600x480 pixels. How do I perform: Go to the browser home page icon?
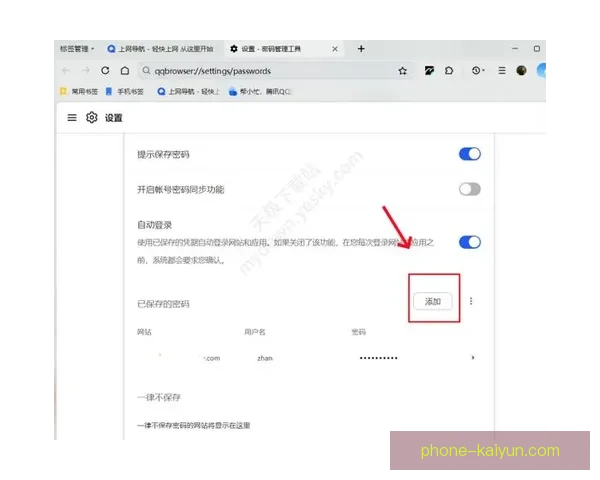pos(125,71)
